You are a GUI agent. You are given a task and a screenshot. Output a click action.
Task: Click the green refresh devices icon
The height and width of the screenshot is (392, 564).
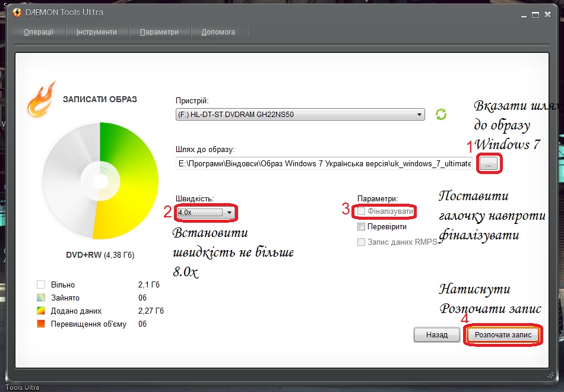[441, 115]
